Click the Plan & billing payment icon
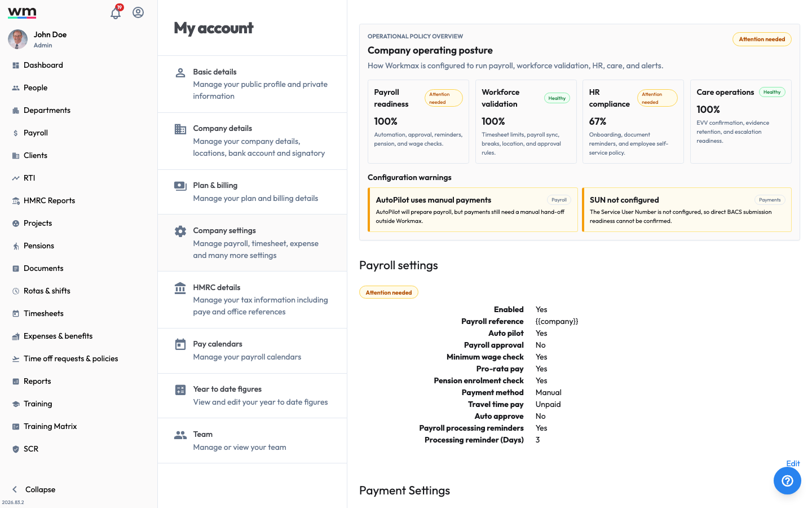 tap(180, 186)
